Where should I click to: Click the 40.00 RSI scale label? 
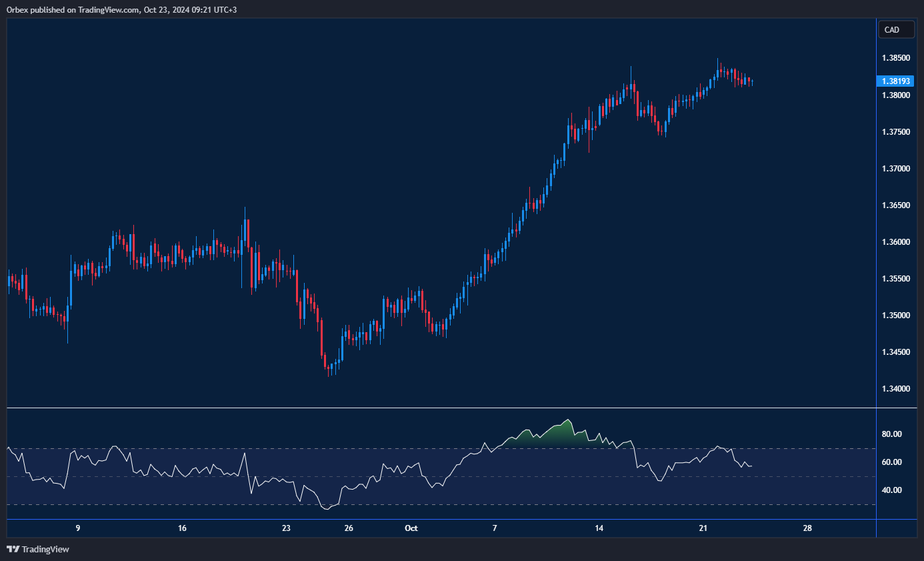[x=891, y=490]
